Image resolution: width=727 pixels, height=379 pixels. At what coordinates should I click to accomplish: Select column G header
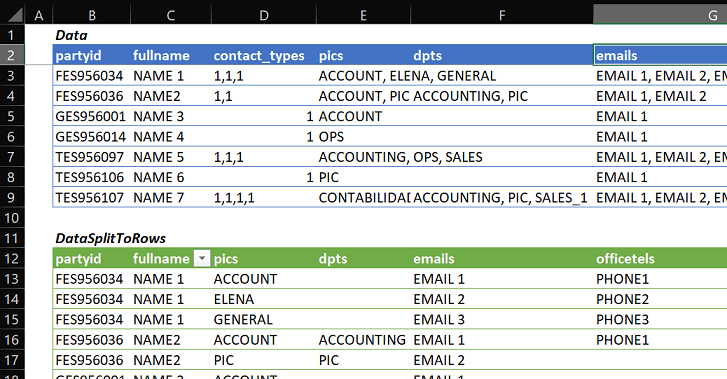(660, 15)
